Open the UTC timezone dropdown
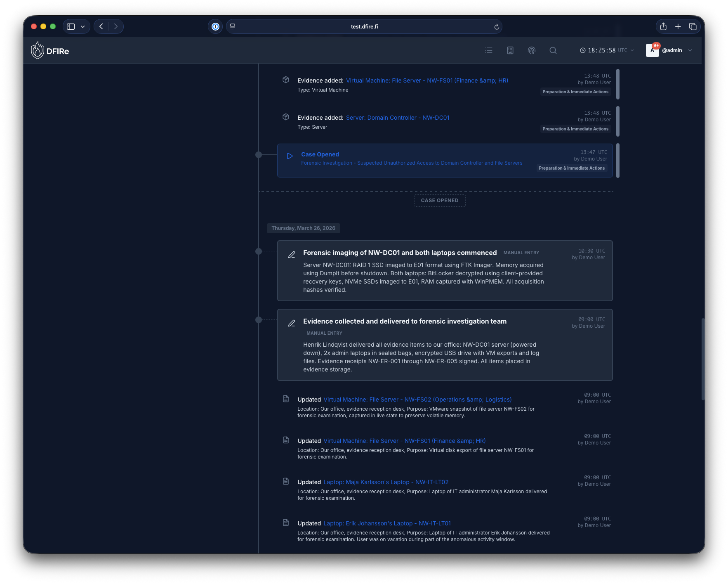This screenshot has width=728, height=584. point(626,50)
